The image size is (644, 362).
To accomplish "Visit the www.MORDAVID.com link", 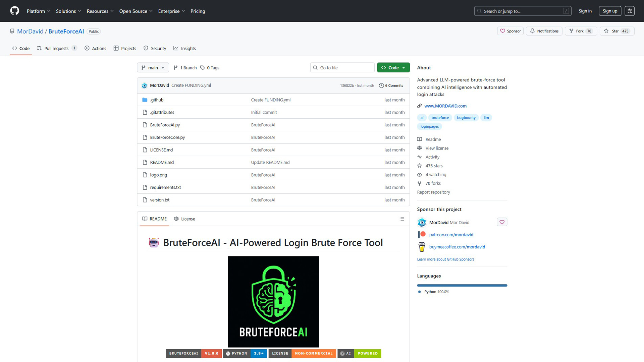I will coord(445,106).
